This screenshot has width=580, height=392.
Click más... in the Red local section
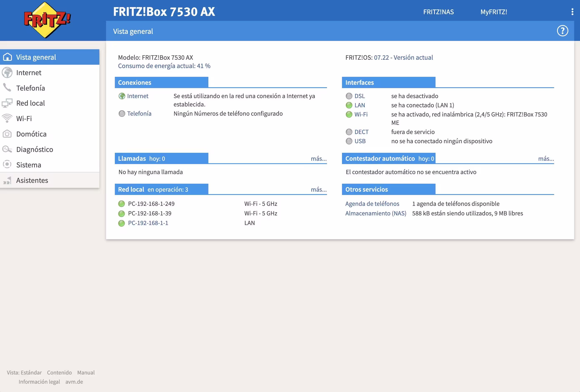coord(319,190)
